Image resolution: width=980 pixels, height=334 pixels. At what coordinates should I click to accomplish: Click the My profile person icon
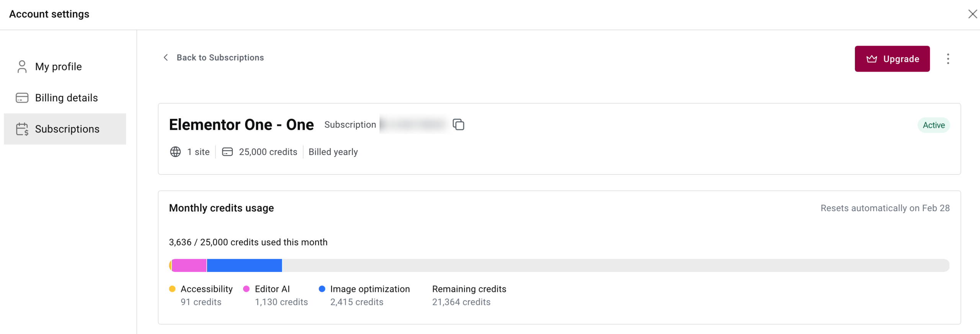coord(22,67)
